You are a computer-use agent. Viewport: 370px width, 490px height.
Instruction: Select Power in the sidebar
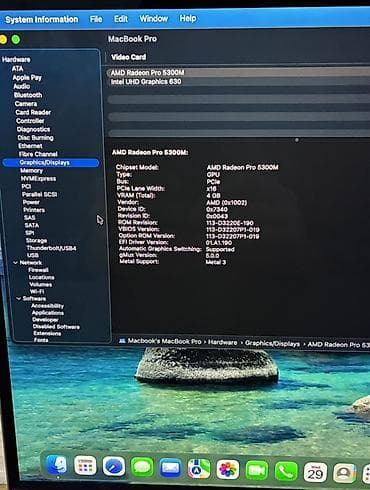[31, 202]
